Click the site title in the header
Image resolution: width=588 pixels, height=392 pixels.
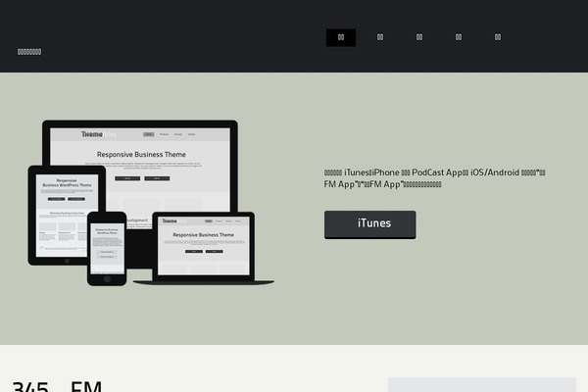[29, 52]
